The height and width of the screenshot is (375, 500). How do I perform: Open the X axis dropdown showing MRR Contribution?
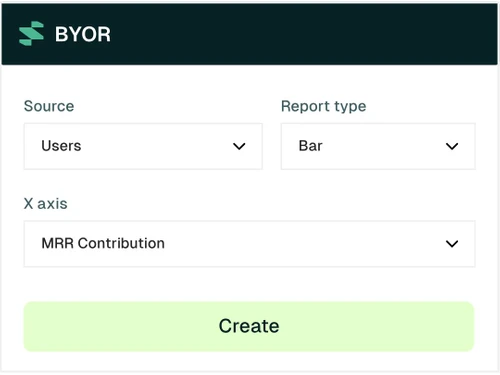[x=249, y=244]
